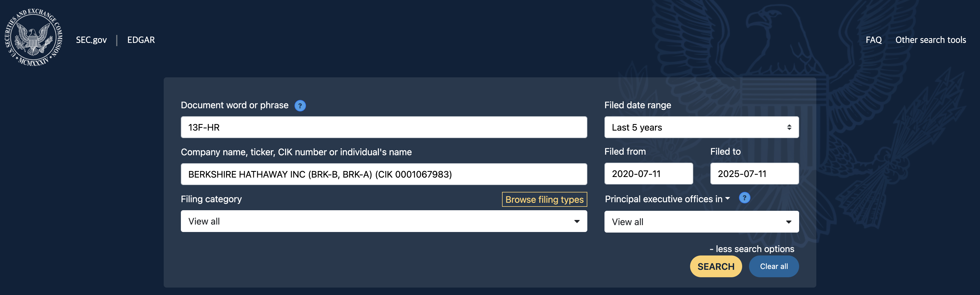
Task: Expand the Filing category dropdown
Action: point(384,221)
